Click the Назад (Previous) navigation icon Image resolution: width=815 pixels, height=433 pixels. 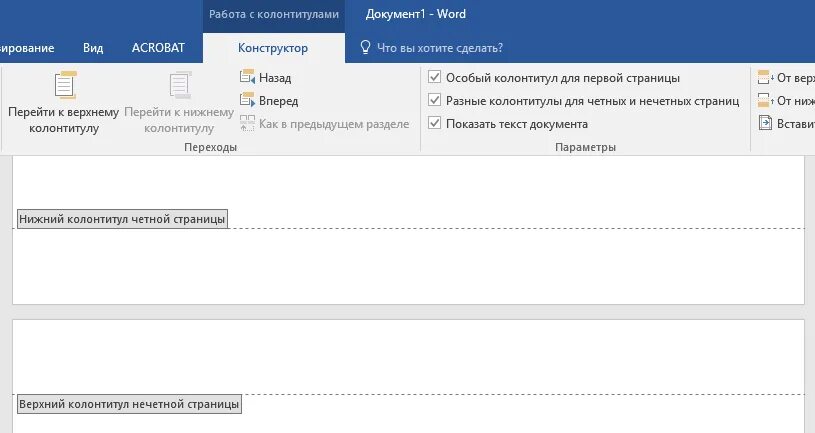tap(248, 77)
